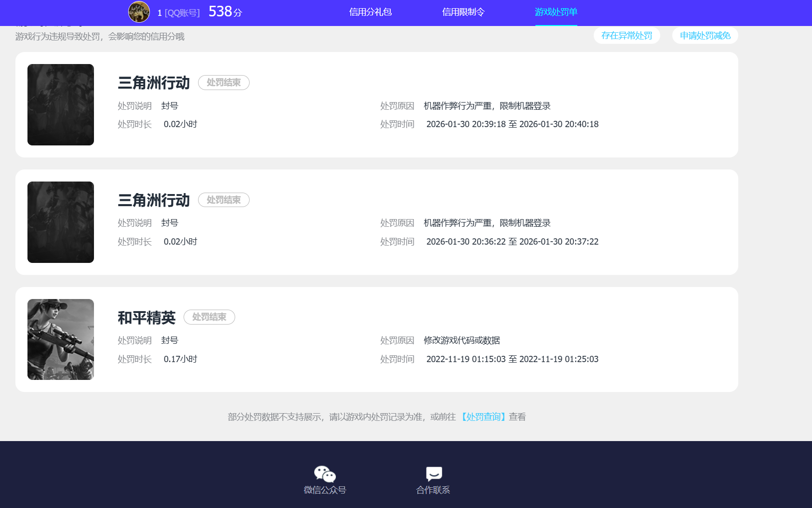Open the 三角洲行动 thumbnail dated 20:36:22
Screen dimensions: 812x508
click(x=61, y=222)
